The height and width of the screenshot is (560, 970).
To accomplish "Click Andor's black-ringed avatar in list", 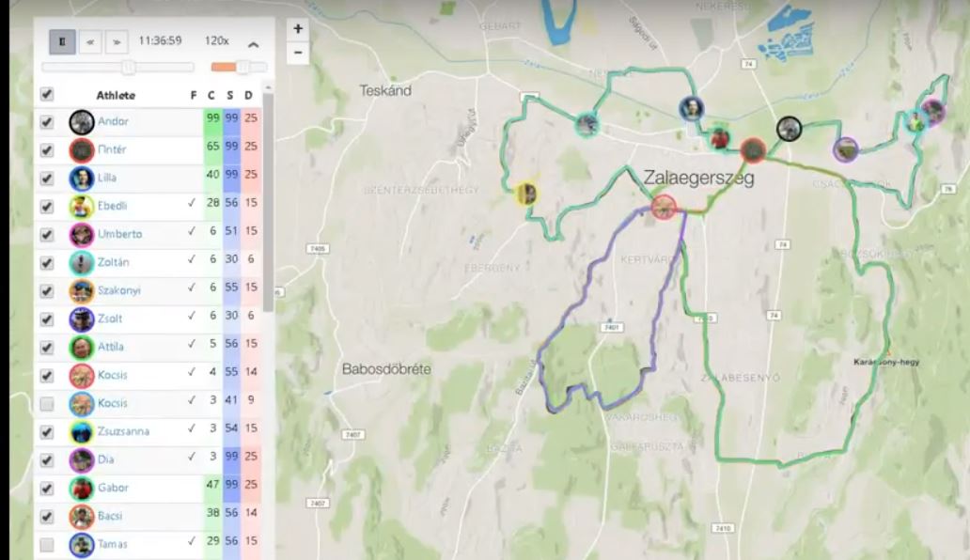I will pos(81,122).
